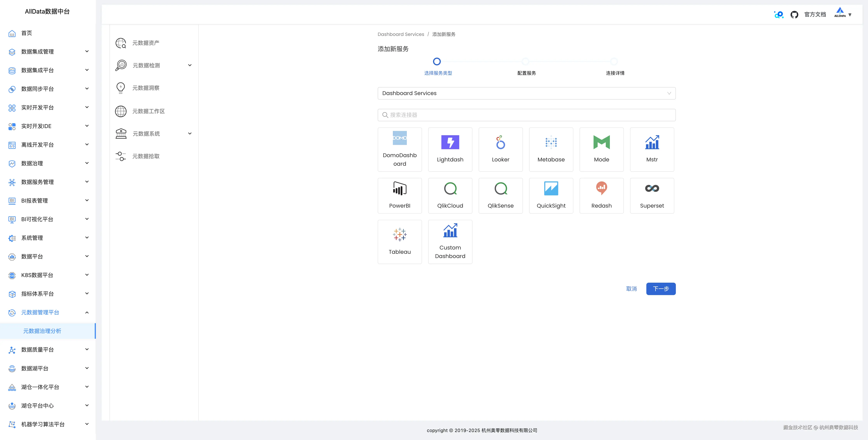This screenshot has width=868, height=440.
Task: Open the 元数据资产 menu item
Action: 146,43
